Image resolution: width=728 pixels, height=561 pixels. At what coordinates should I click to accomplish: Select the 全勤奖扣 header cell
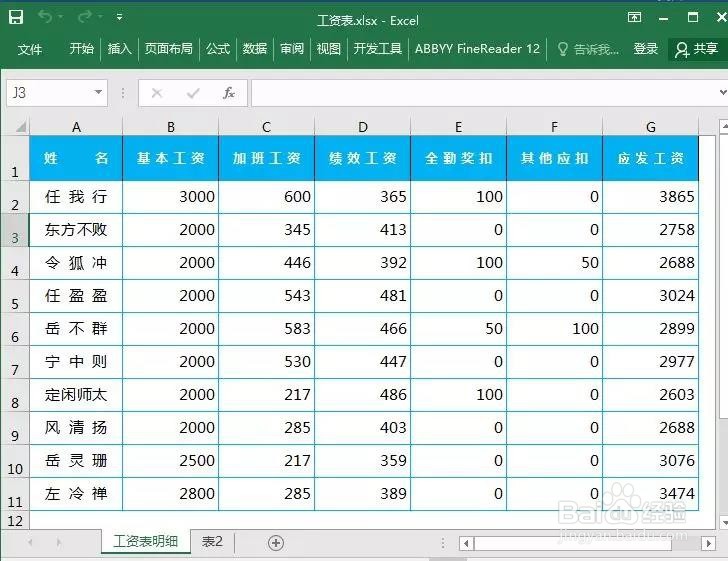459,158
